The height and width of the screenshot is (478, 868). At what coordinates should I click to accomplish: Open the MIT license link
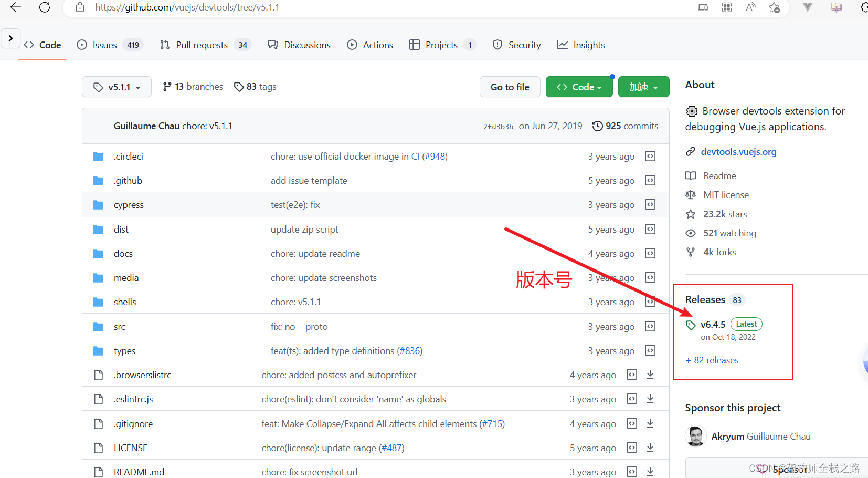(x=726, y=195)
